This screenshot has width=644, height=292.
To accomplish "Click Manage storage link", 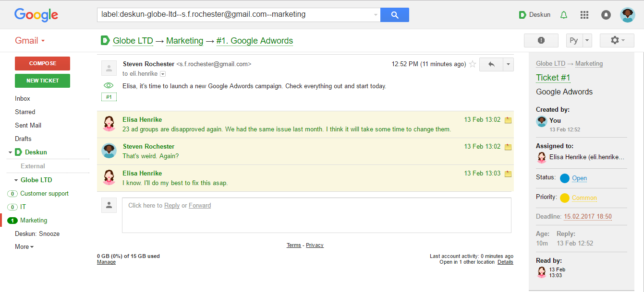I will click(106, 262).
